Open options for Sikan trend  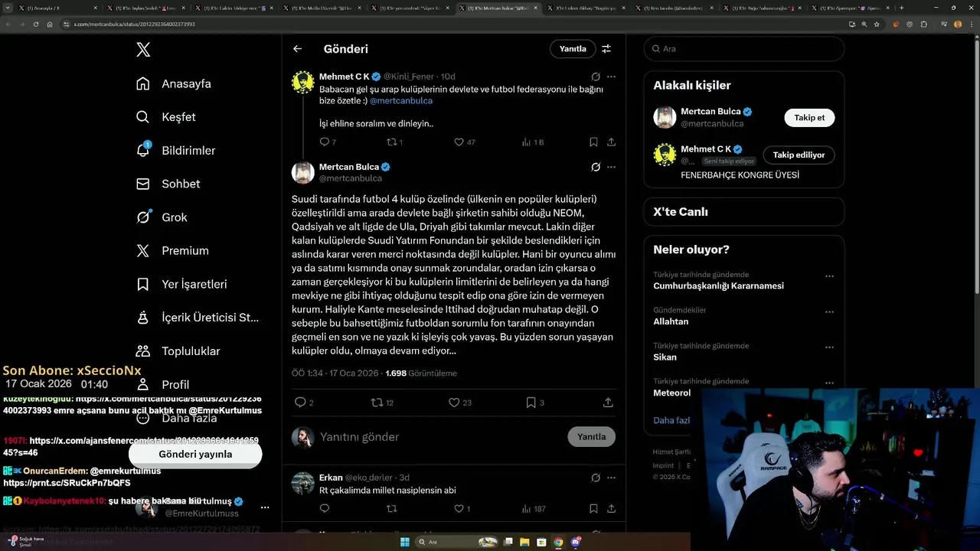[x=829, y=347]
